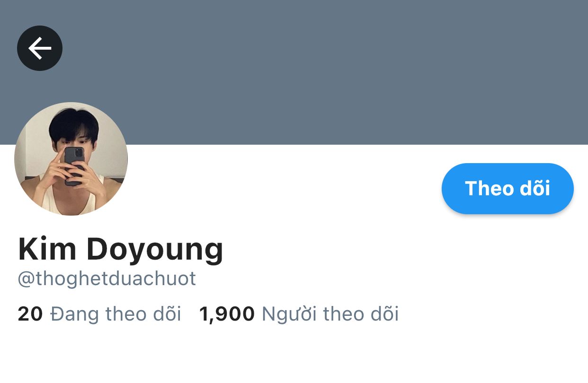Click the white arrow in the back button
Image resolution: width=588 pixels, height=383 pixels.
40,48
